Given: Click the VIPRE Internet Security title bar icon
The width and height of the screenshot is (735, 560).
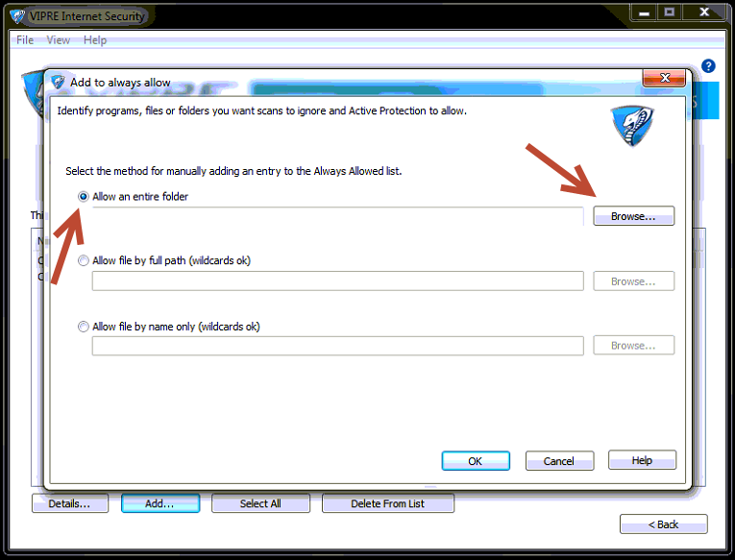Looking at the screenshot, I should (17, 14).
